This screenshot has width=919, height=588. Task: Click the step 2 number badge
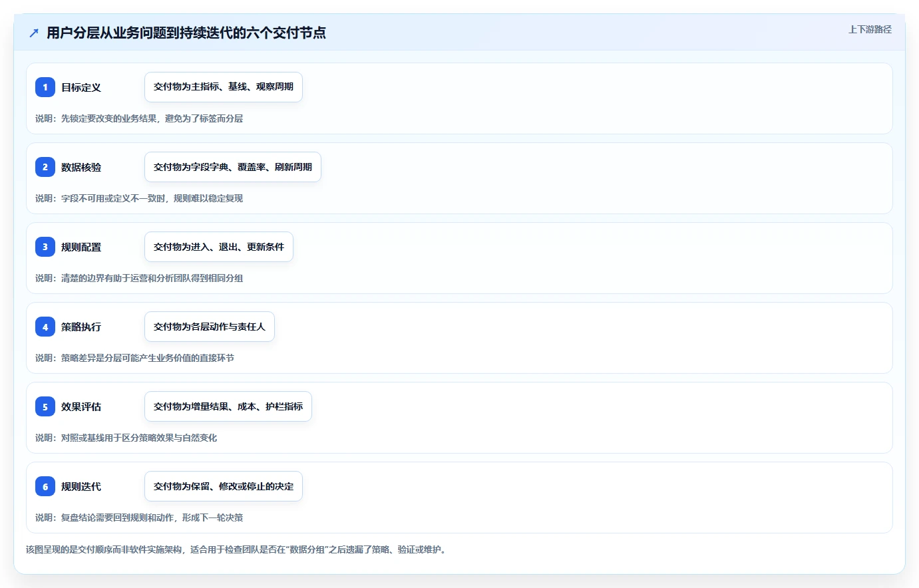(x=45, y=167)
